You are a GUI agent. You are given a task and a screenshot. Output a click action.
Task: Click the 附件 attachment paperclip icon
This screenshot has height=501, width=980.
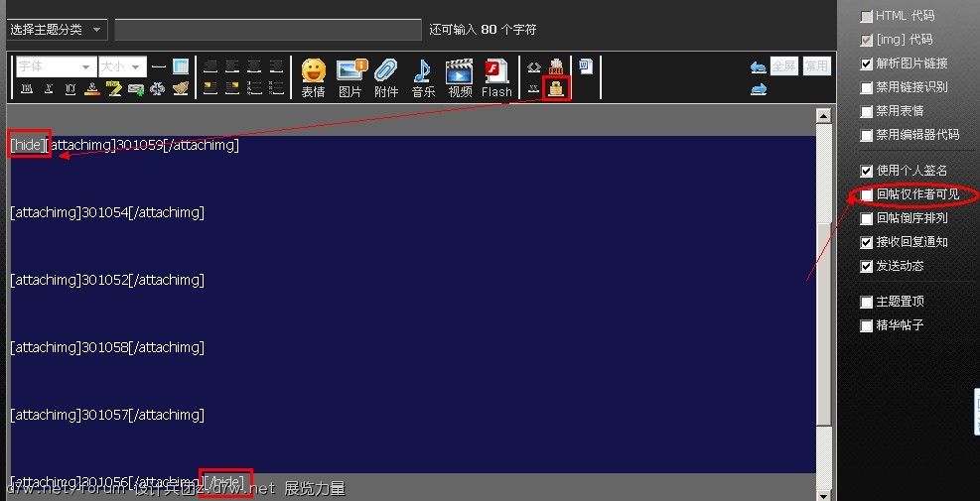click(386, 78)
